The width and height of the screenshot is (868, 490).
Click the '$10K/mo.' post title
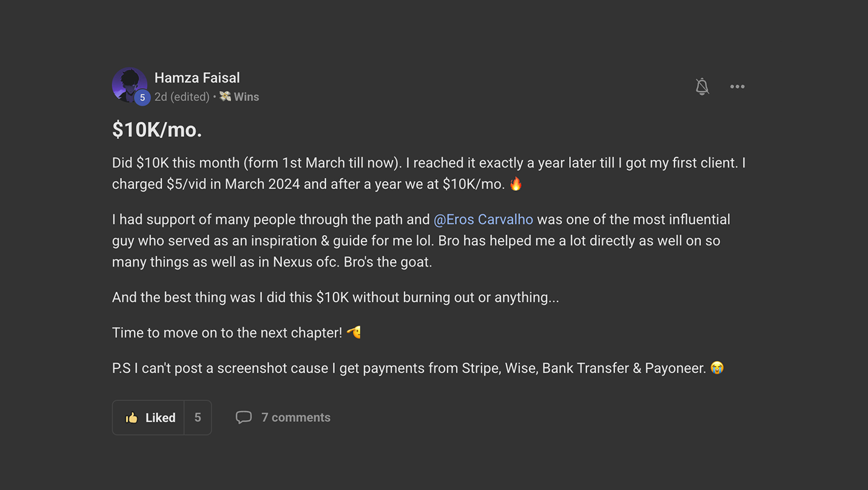(x=157, y=130)
